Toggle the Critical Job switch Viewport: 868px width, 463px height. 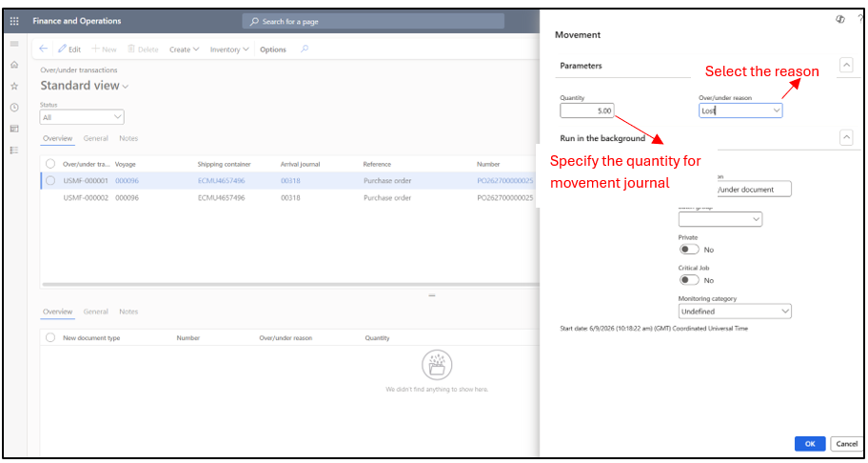(x=689, y=280)
